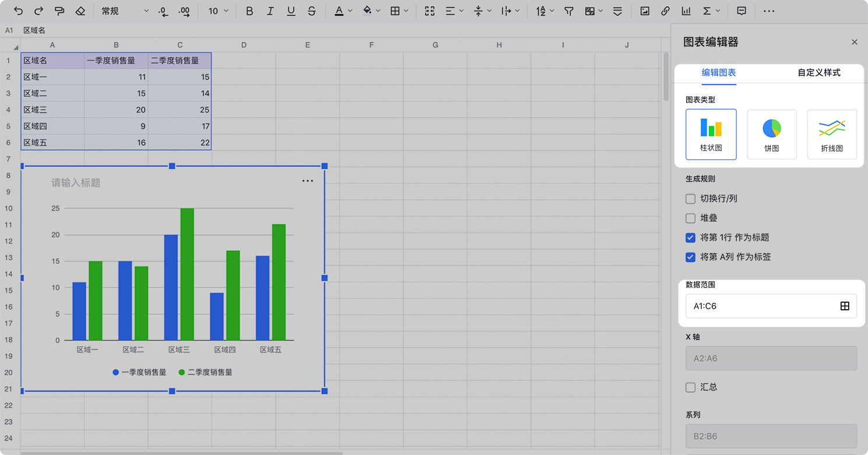Open the font size 10 dropdown

[219, 11]
